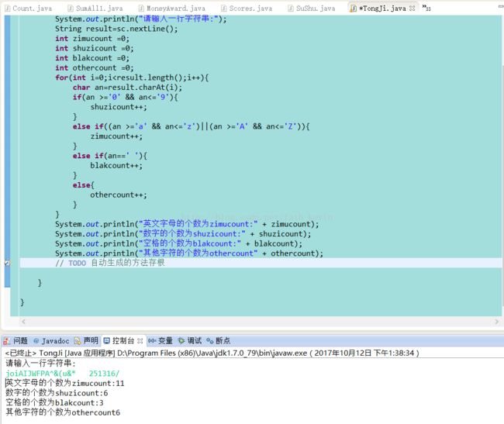Open the 问题 (Problems) view
This screenshot has width=504, height=424.
point(16,340)
